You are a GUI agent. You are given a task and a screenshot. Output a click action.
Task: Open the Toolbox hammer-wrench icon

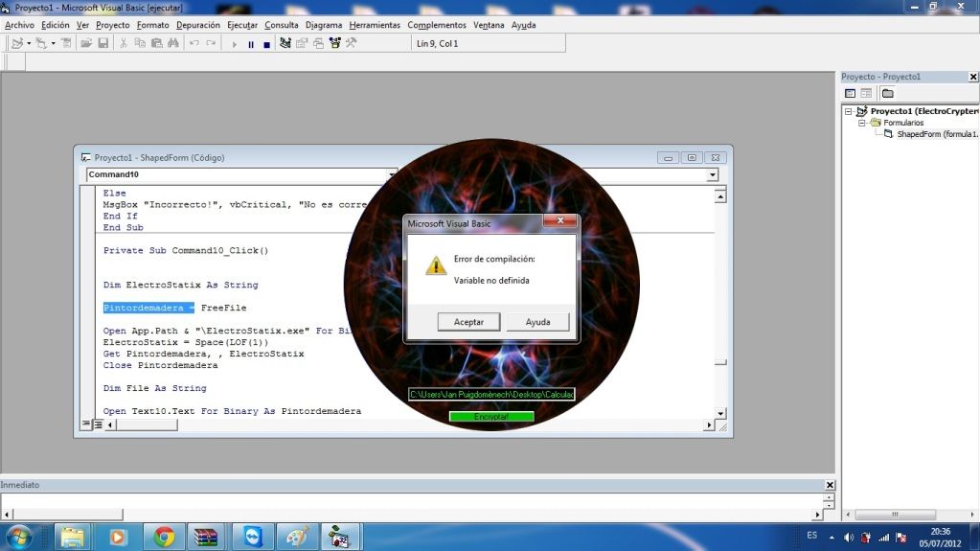pyautogui.click(x=352, y=43)
